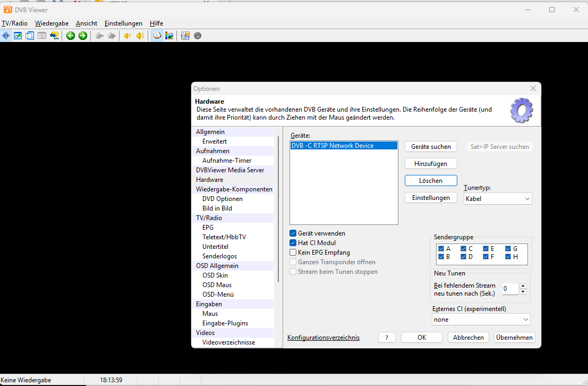Click the 'Geräte suchen' button

click(430, 147)
